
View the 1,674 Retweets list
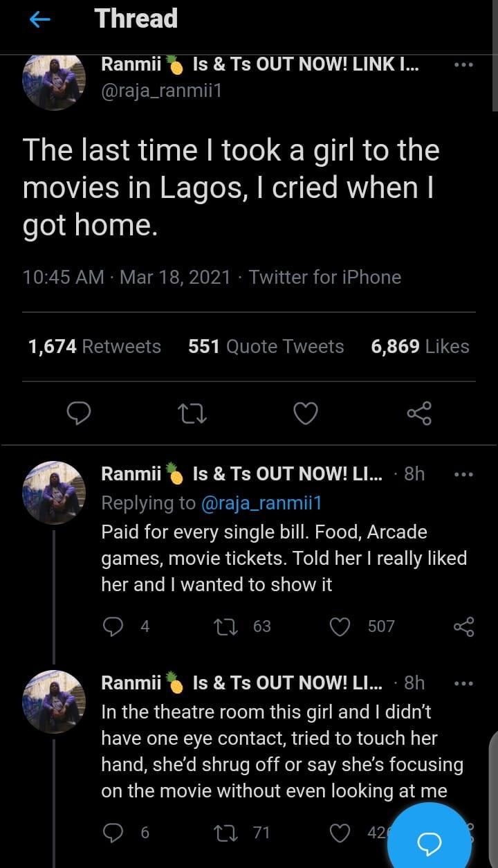tap(95, 346)
